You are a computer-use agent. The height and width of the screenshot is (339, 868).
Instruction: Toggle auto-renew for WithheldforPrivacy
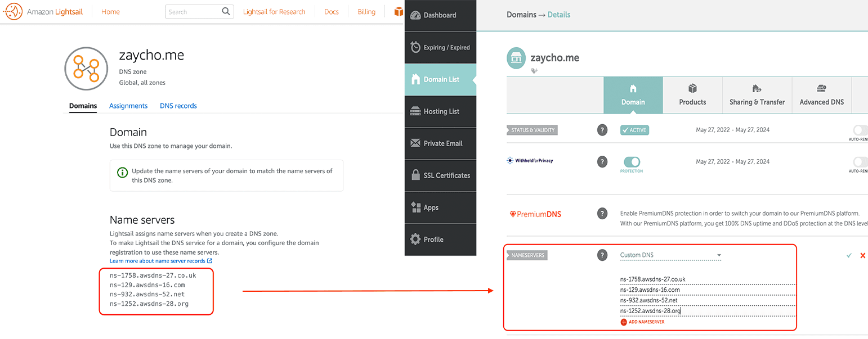pyautogui.click(x=861, y=161)
